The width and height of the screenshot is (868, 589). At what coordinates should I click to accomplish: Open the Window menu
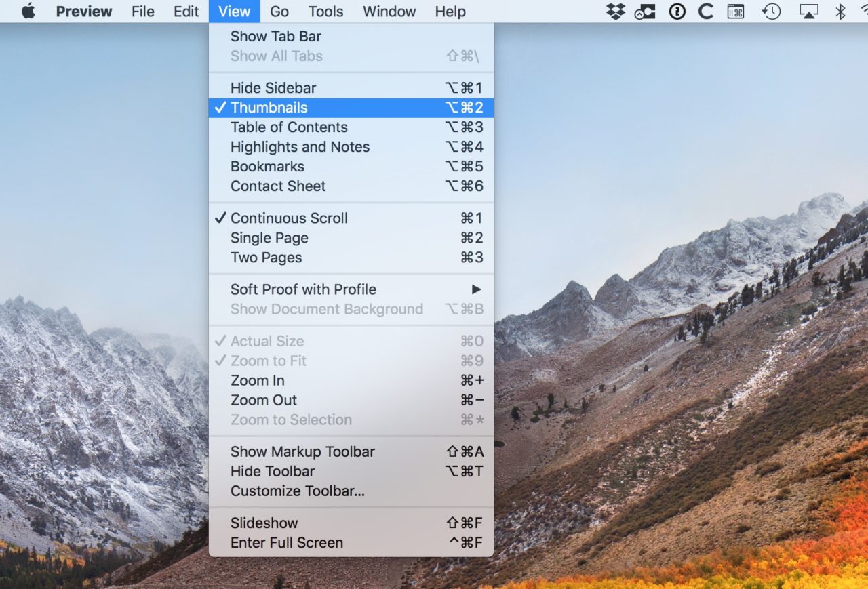(390, 12)
